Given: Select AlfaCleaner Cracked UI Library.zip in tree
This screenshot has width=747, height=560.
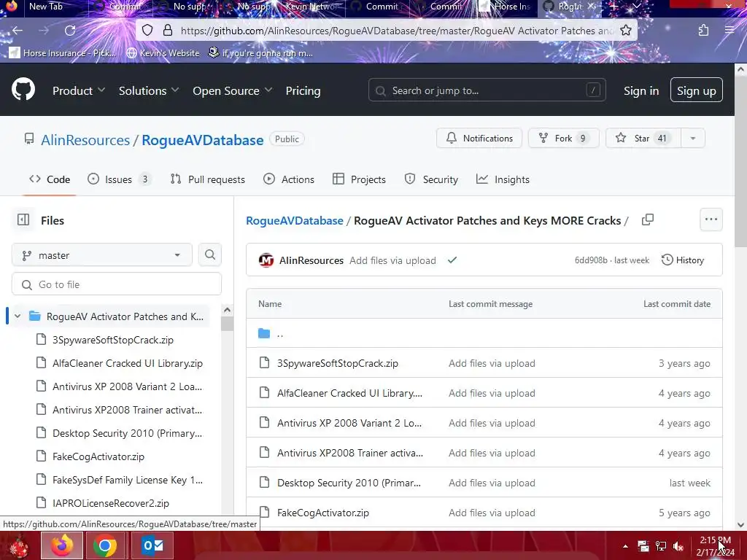Looking at the screenshot, I should coord(128,363).
